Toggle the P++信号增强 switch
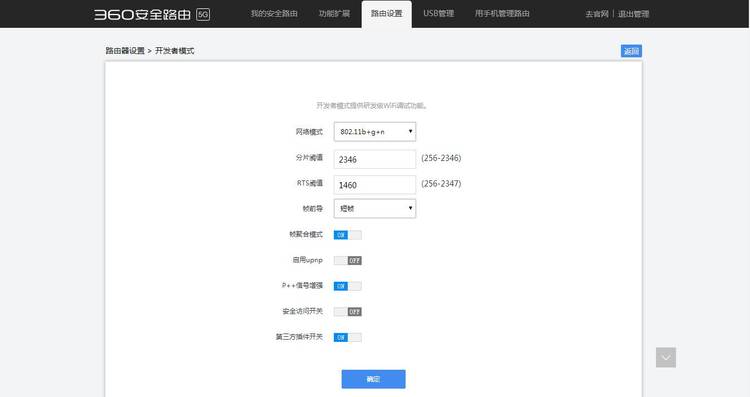750x397 pixels. [x=348, y=286]
